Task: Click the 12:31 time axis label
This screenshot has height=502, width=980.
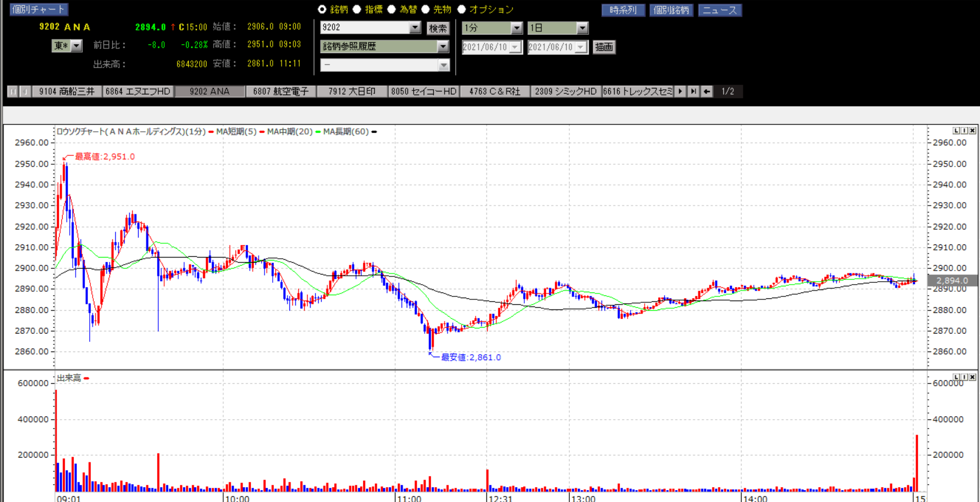Action: (500, 499)
